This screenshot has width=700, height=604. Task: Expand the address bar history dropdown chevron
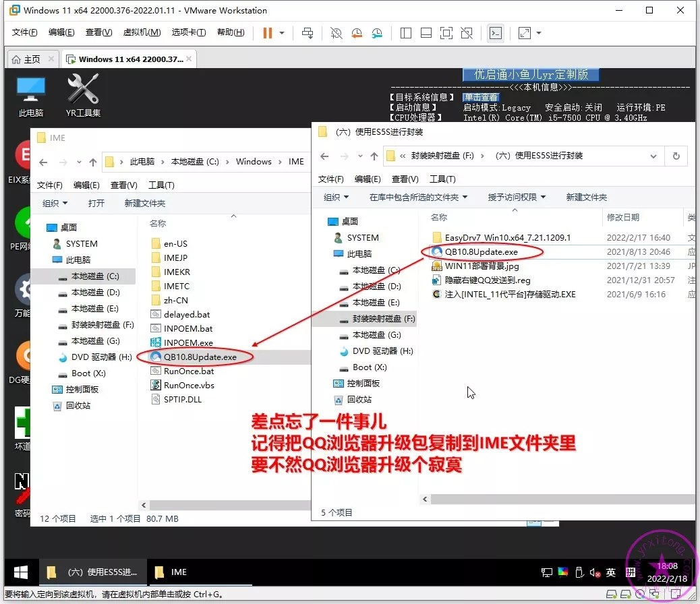coord(653,156)
